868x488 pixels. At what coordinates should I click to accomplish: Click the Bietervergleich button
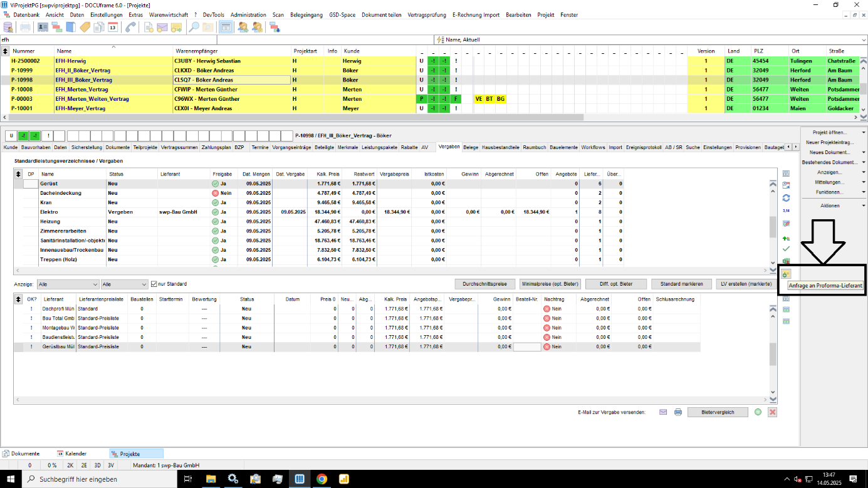[718, 412]
